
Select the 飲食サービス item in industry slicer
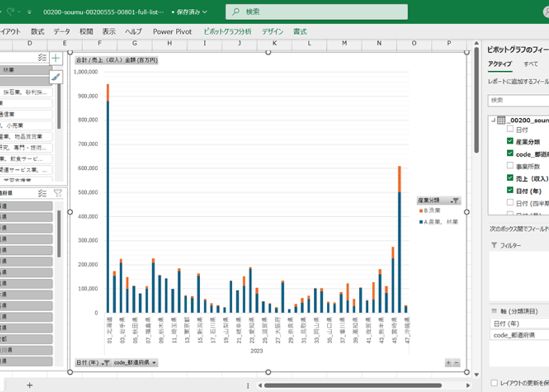click(25, 159)
